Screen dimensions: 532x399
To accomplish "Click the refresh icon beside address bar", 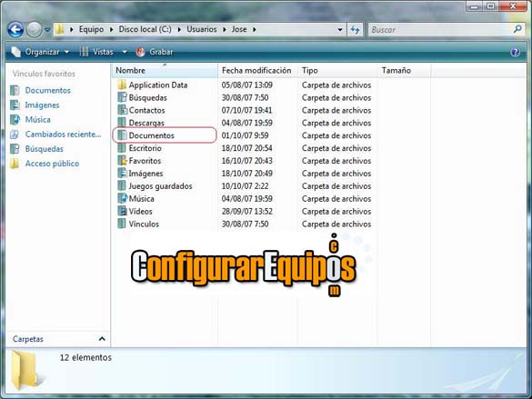I will pos(356,30).
